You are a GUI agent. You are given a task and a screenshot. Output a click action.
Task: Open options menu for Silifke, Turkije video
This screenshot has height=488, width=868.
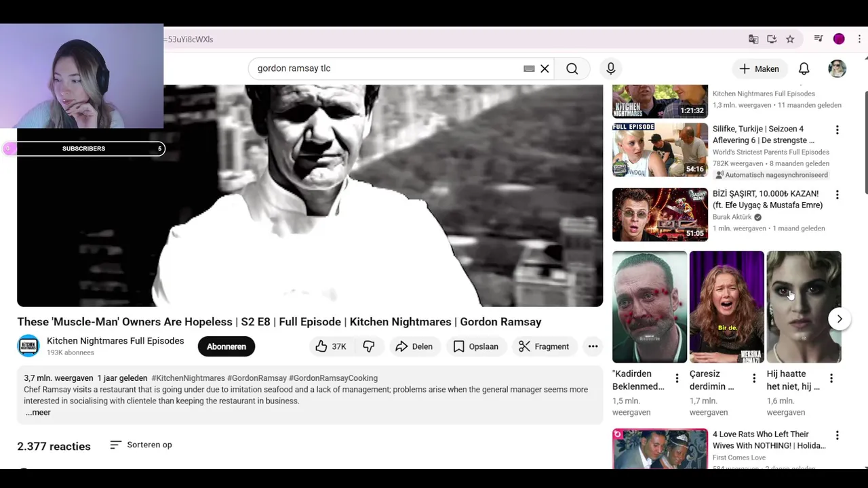click(x=837, y=129)
